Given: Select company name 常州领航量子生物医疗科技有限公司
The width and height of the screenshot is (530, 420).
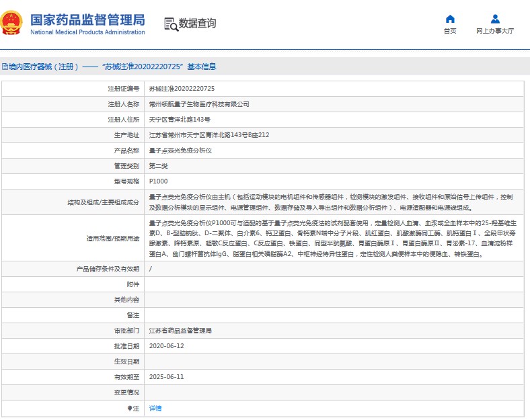Looking at the screenshot, I should click(x=199, y=104).
